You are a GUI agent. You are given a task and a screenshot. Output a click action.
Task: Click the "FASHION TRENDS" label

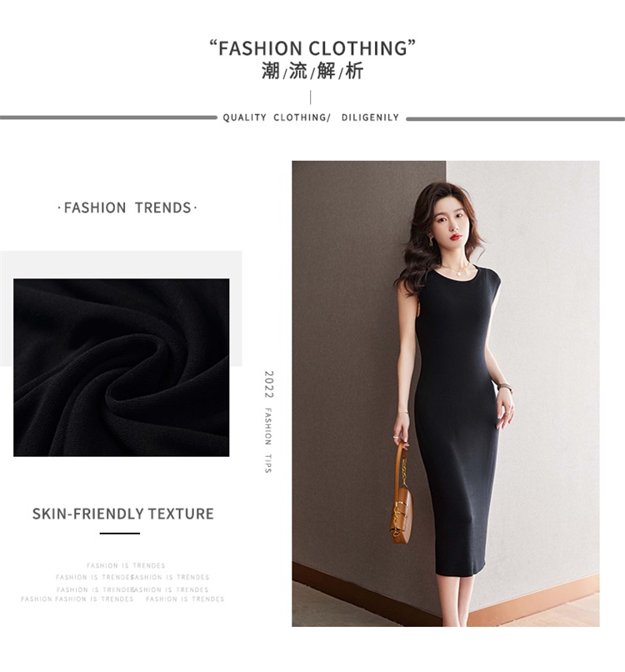coord(127,208)
